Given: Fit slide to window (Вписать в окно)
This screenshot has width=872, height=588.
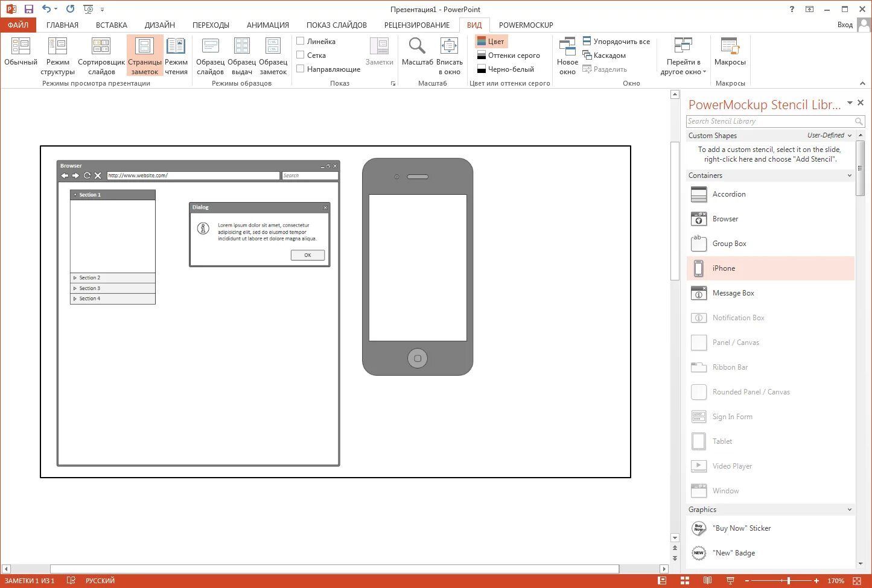Looking at the screenshot, I should tap(450, 55).
